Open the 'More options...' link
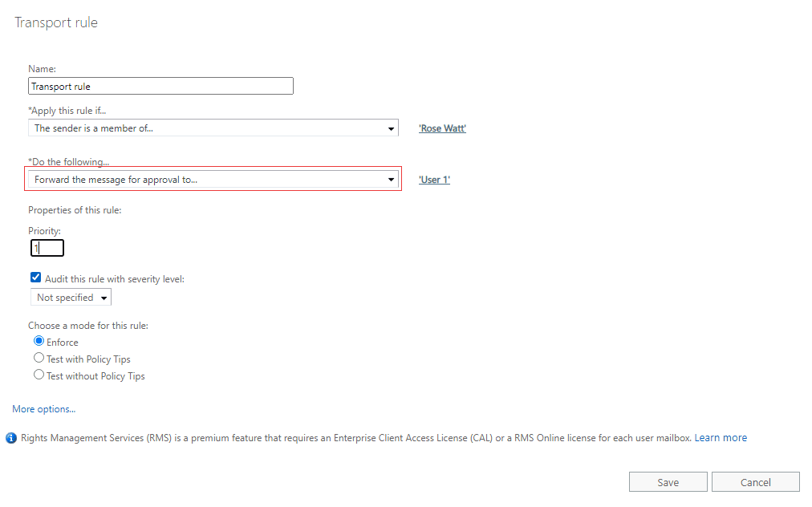Screen dimensions: 812x507 pos(44,409)
